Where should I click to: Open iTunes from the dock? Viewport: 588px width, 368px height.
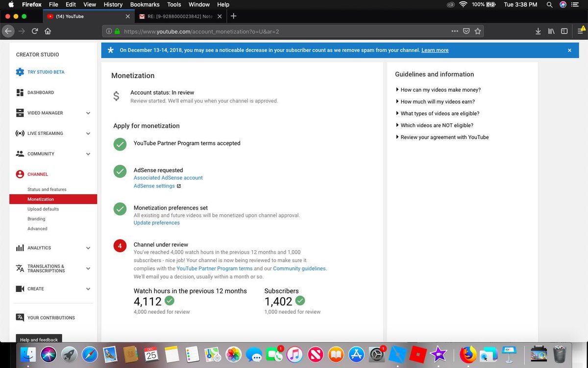[x=294, y=354]
